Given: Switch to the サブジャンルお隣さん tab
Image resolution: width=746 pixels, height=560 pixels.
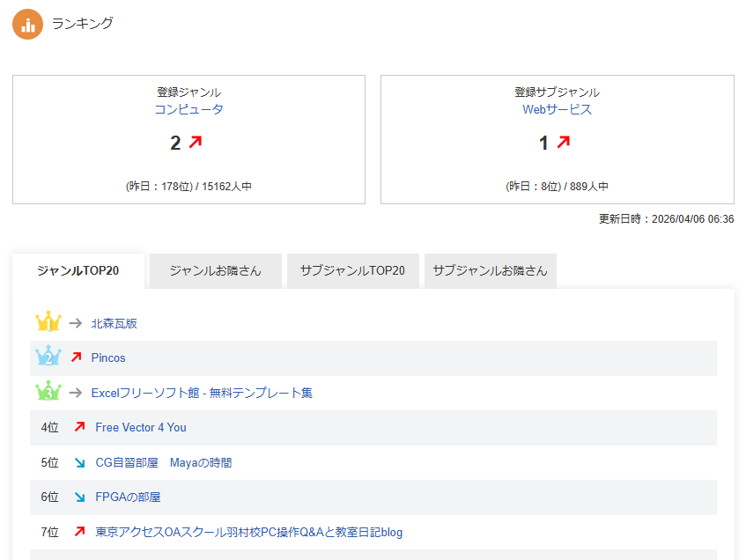Looking at the screenshot, I should (x=490, y=270).
